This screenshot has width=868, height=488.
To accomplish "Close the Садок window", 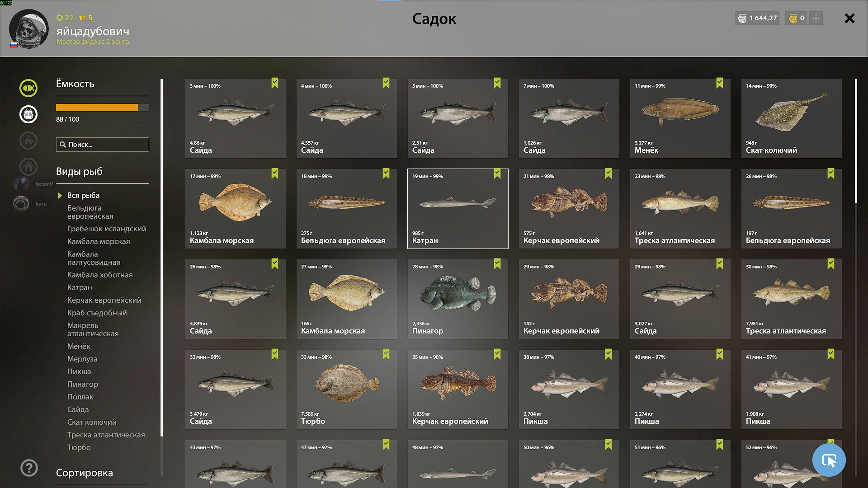I will click(849, 19).
